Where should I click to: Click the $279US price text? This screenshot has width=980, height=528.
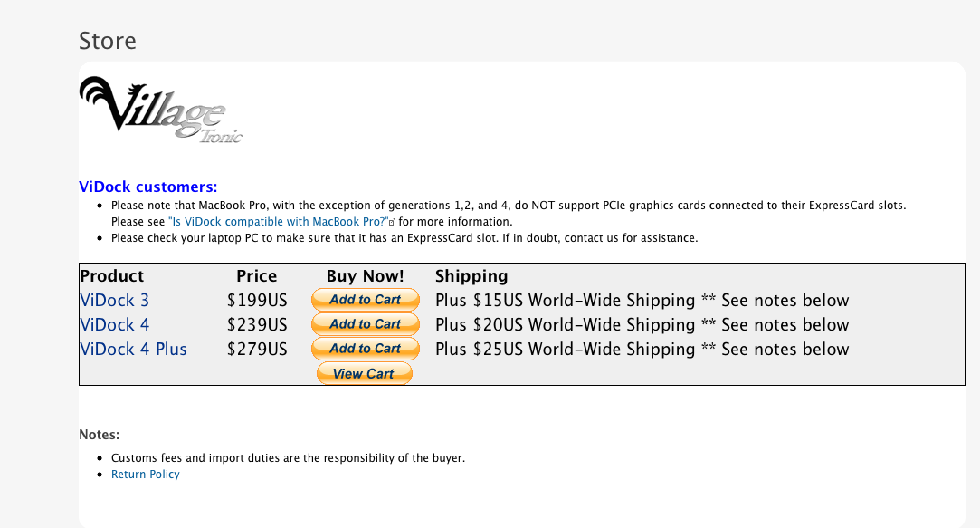tap(257, 349)
